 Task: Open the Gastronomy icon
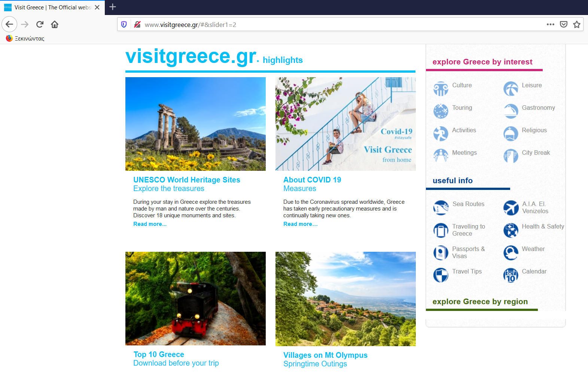tap(511, 111)
